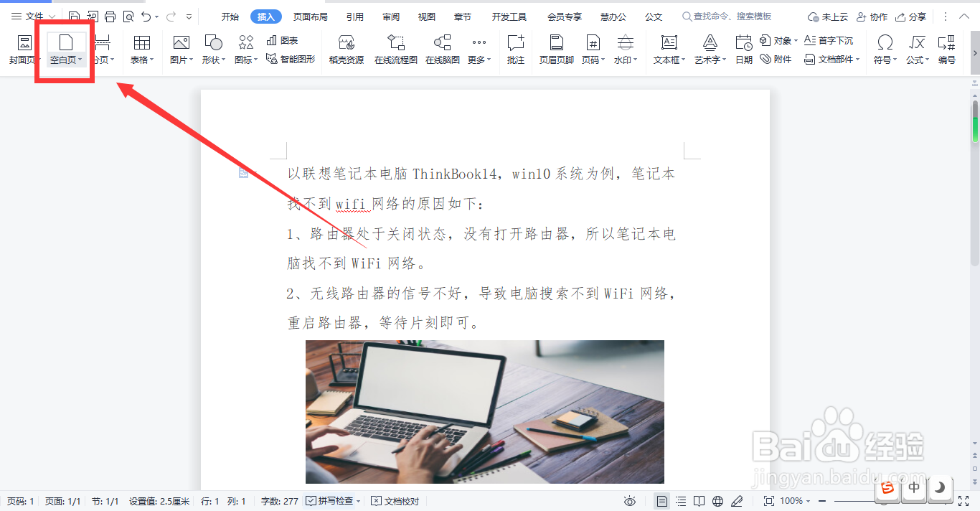Toggle 拼写检查 spell check checkbox
The width and height of the screenshot is (980, 511).
coord(311,501)
